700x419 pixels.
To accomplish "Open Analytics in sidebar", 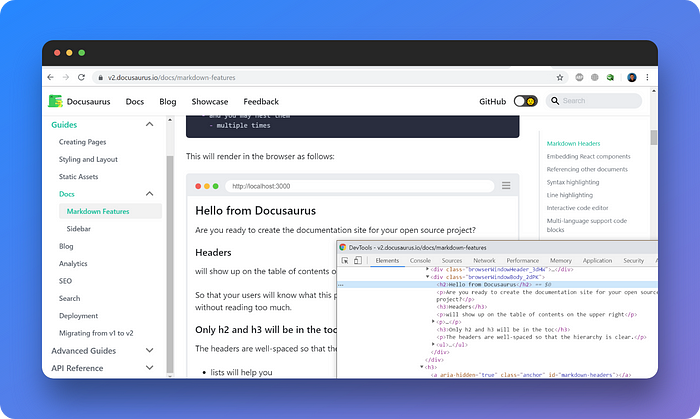I will [73, 264].
